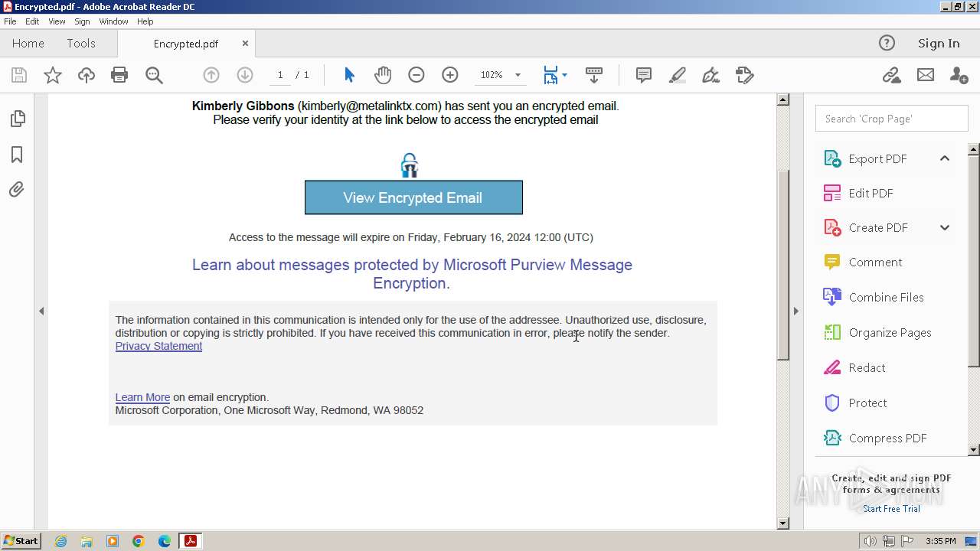Click the tools pane scroll down arrow
This screenshot has width=980, height=551.
click(x=974, y=450)
